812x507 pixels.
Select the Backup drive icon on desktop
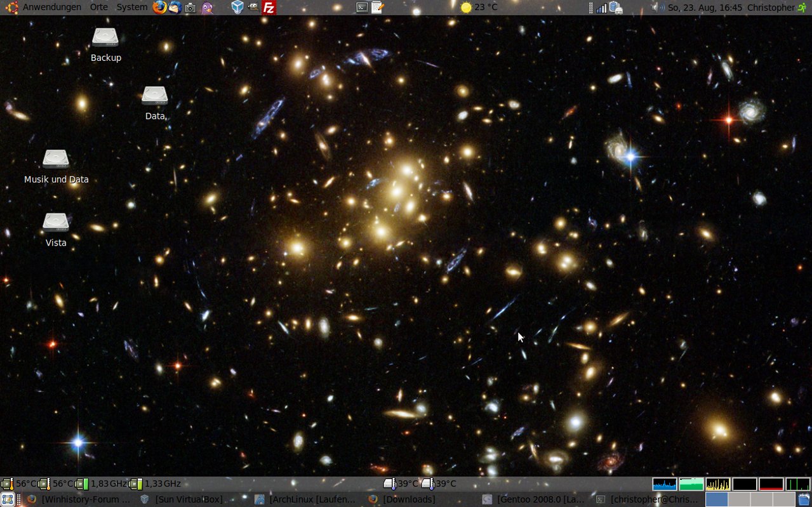pos(105,38)
